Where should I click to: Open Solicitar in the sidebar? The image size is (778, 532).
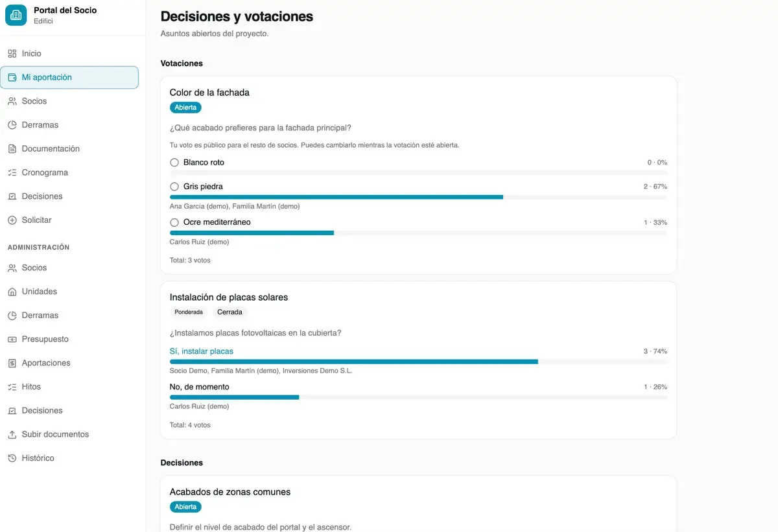69,220
